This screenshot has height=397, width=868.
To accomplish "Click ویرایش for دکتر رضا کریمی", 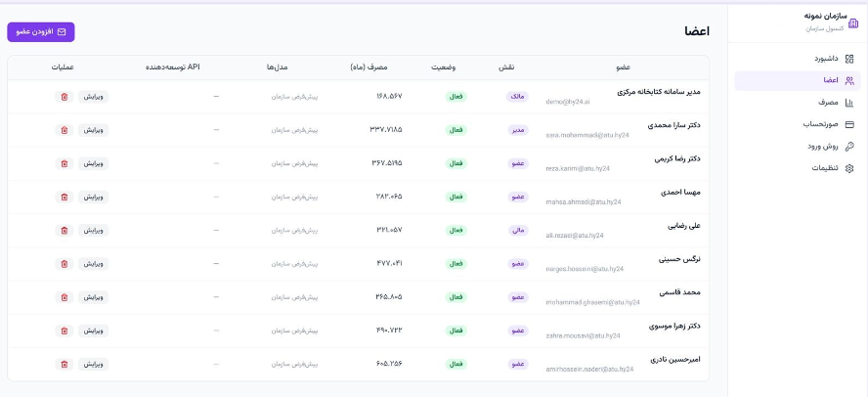I will tap(93, 163).
